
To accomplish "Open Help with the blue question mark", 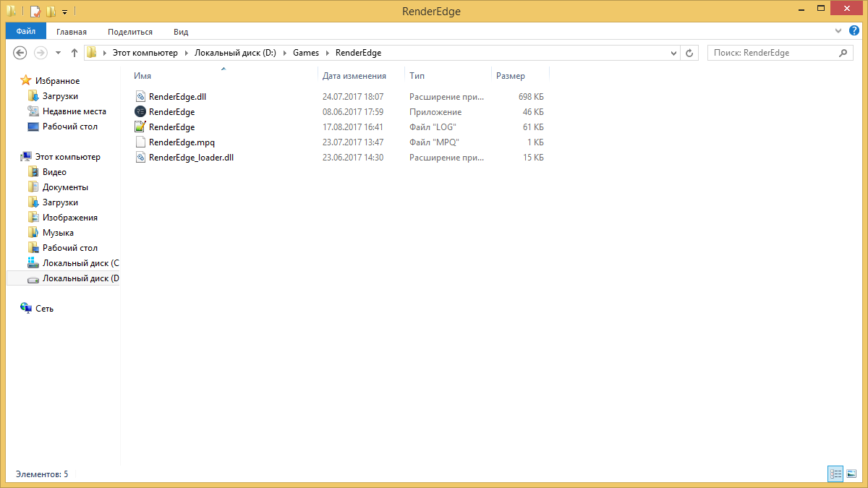I will click(855, 32).
